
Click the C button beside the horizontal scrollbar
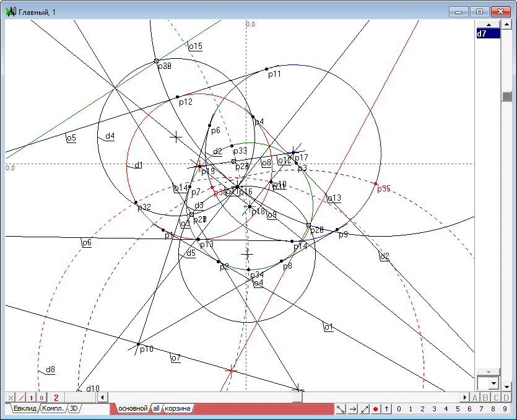(495, 398)
